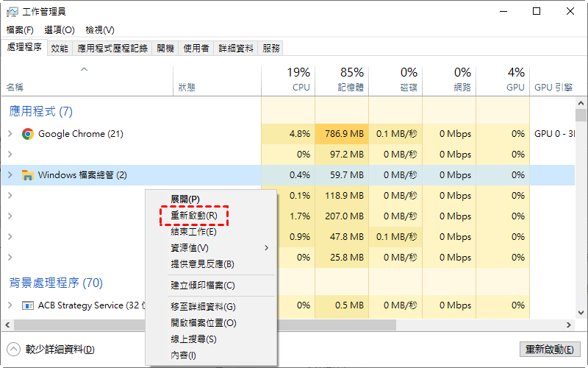This screenshot has width=588, height=368.
Task: Click the GPU 0 - 3D engine cell
Action: point(554,134)
